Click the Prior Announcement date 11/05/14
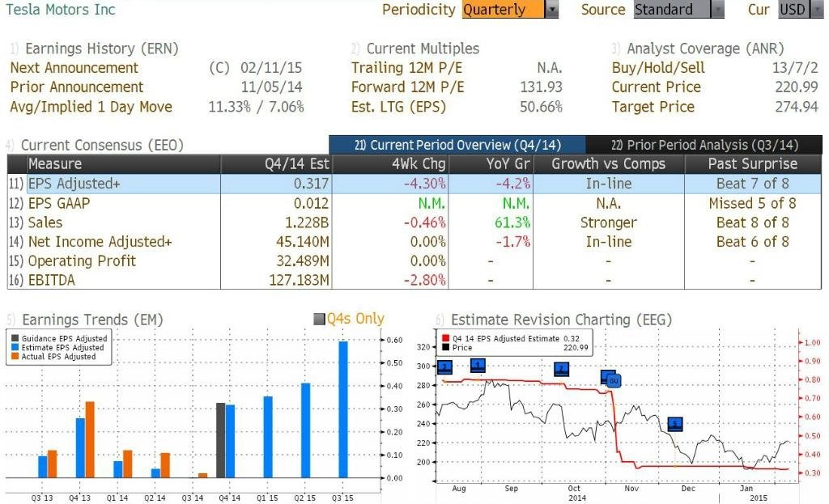 pos(271,87)
